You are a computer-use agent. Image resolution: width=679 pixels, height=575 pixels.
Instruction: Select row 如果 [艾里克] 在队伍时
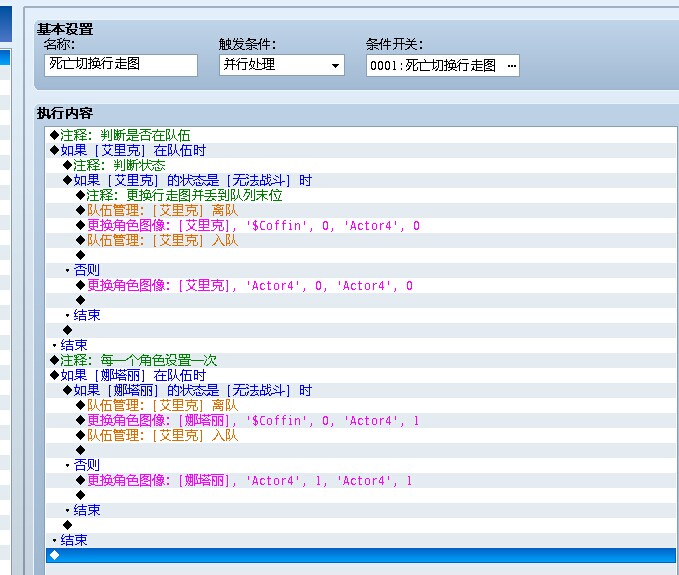pos(361,150)
